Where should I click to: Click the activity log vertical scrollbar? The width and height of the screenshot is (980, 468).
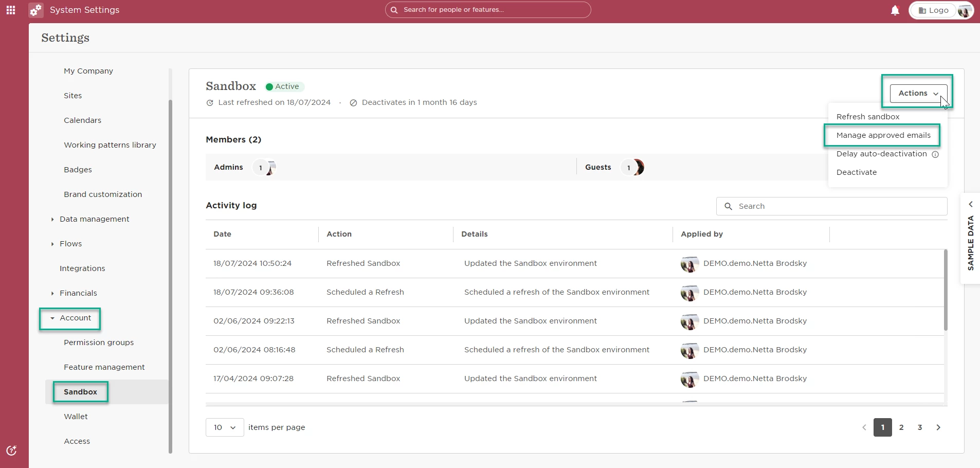(946, 290)
